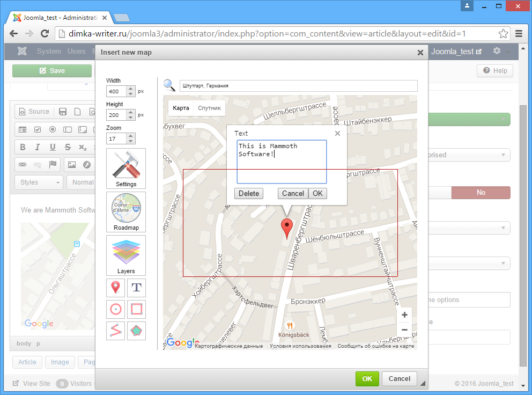
Task: Zoom in the map with plus button
Action: coord(404,315)
